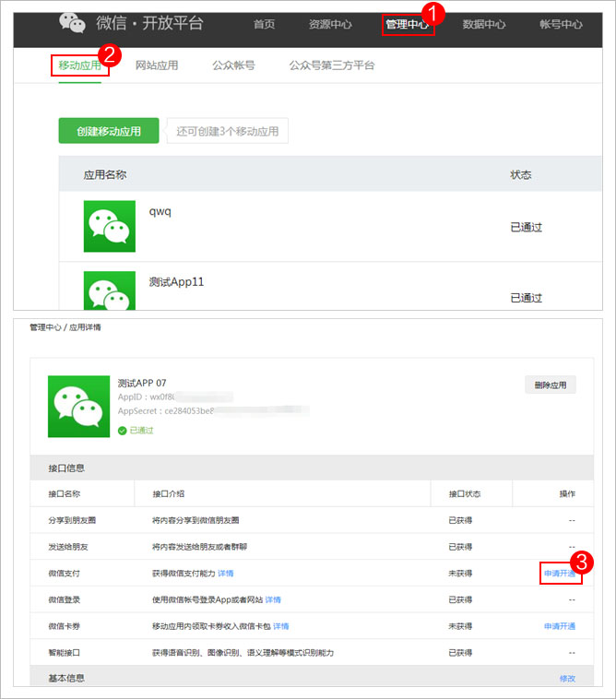Click the 分享到朋友圈 interface row name

(x=72, y=520)
